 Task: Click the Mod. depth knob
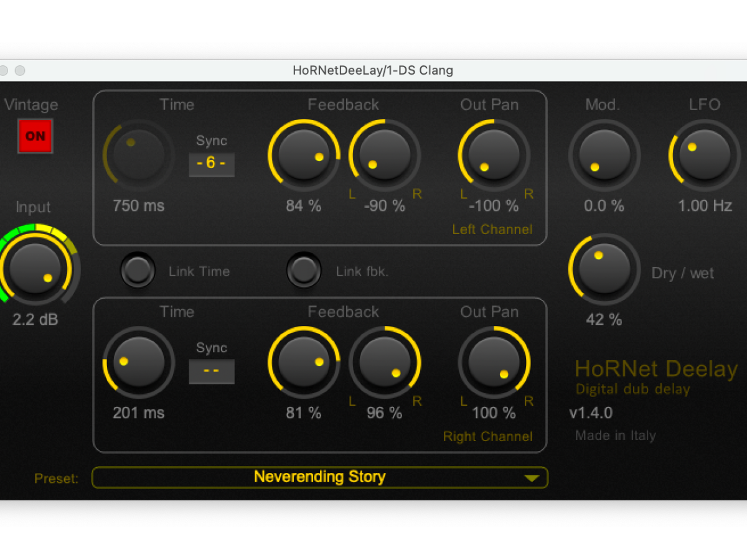(604, 155)
